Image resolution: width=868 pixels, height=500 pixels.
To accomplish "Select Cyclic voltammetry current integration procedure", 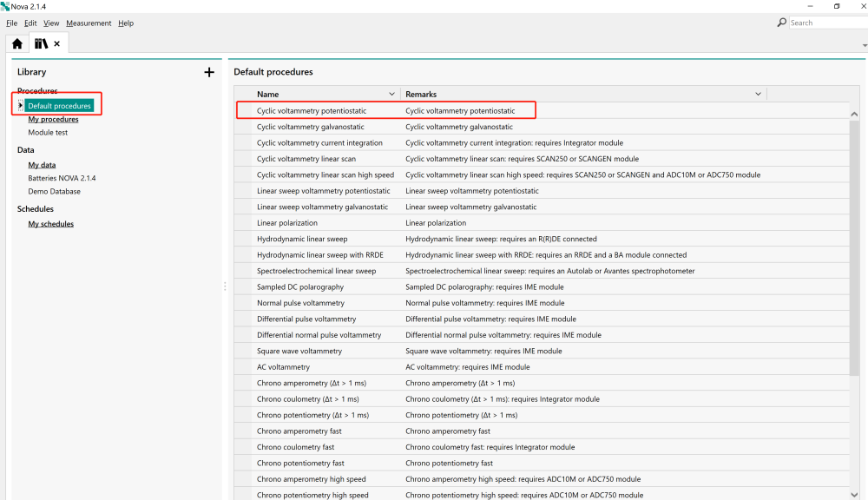I will 319,143.
